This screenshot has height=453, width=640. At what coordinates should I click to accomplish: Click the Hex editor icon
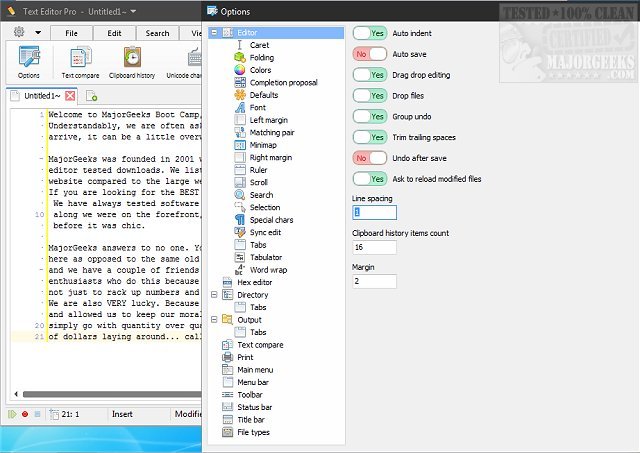(227, 282)
